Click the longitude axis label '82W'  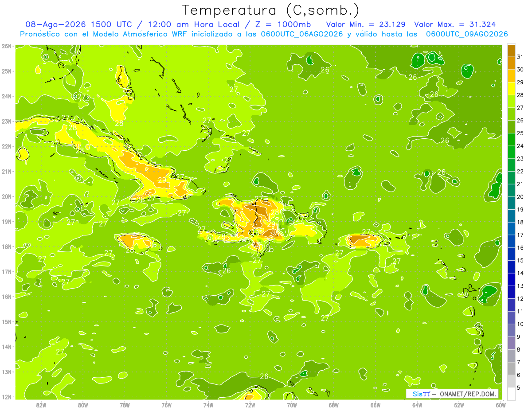coord(41,405)
